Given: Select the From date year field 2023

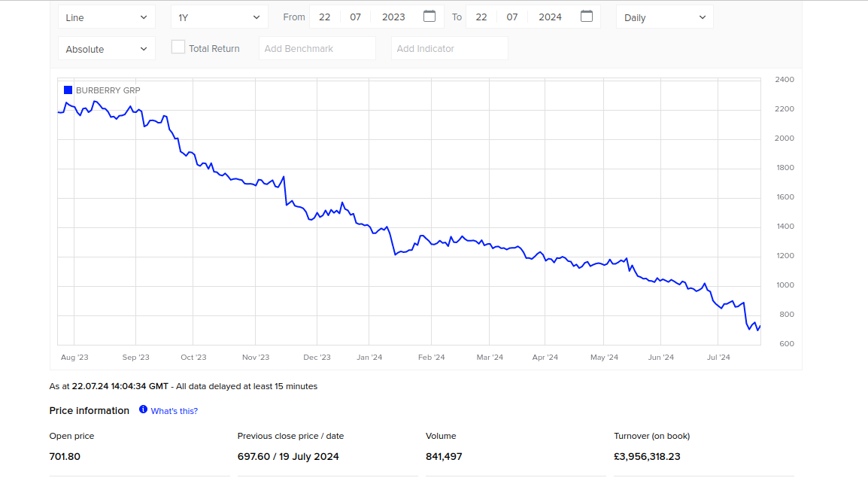Looking at the screenshot, I should pyautogui.click(x=393, y=17).
